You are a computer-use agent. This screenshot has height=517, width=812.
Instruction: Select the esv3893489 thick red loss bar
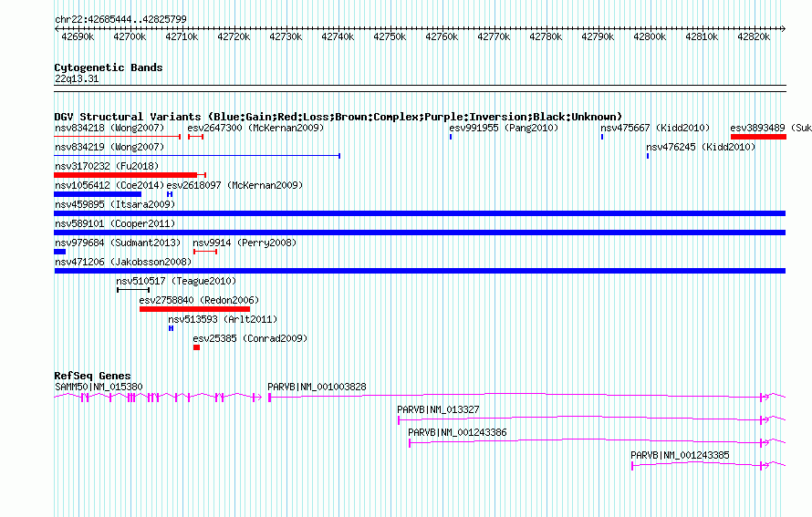click(x=759, y=137)
